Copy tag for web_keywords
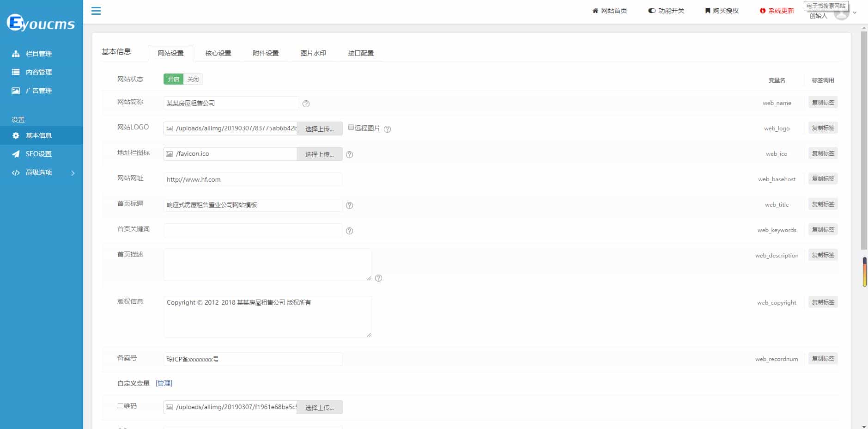Screen dimensions: 868x429 (823, 230)
